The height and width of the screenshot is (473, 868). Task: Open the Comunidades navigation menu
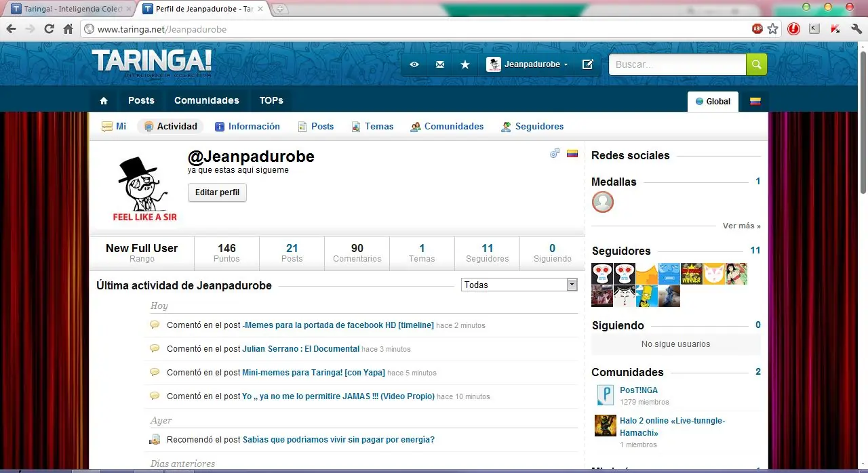207,100
